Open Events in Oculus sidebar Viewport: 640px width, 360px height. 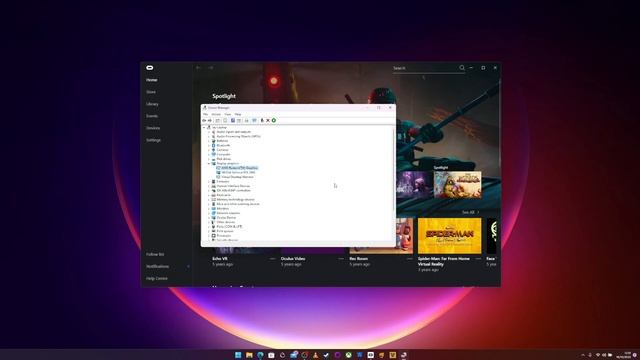coord(152,116)
